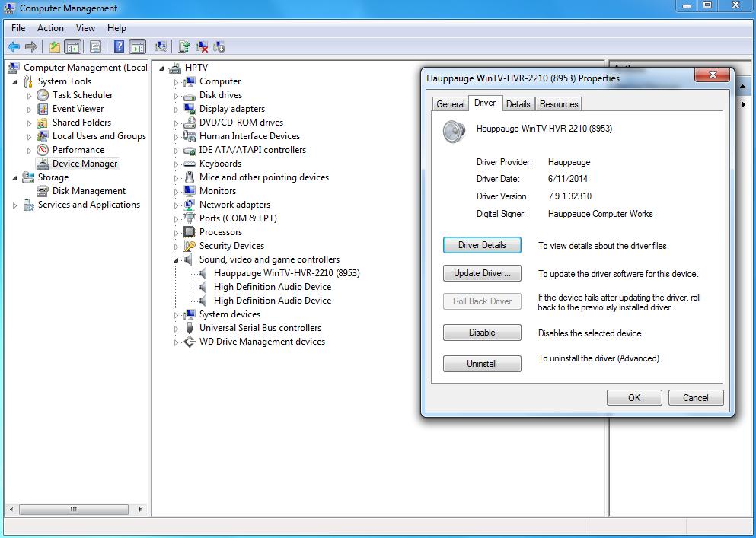Click Scan for hardware changes toolbar icon
Image resolution: width=756 pixels, height=538 pixels.
[x=161, y=47]
